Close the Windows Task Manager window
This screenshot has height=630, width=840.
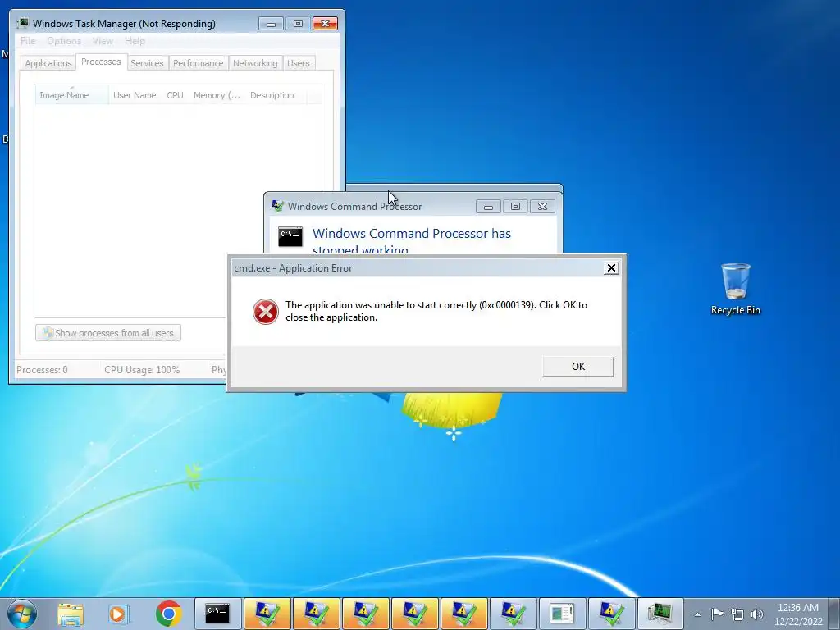[x=325, y=24]
